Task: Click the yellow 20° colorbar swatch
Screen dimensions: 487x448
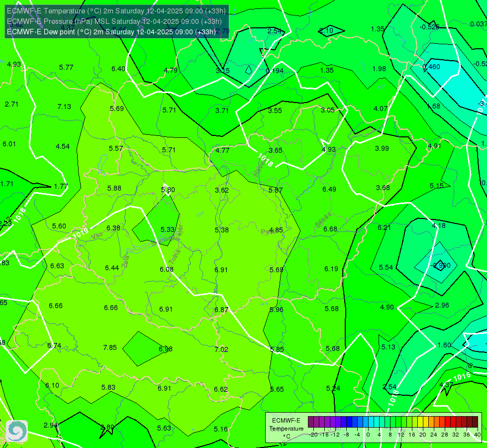Action: click(420, 422)
